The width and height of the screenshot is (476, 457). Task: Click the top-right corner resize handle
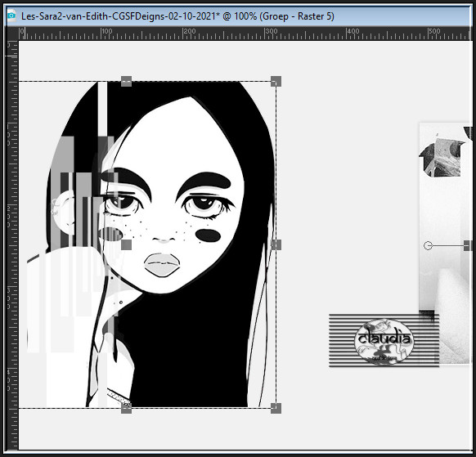pos(276,81)
